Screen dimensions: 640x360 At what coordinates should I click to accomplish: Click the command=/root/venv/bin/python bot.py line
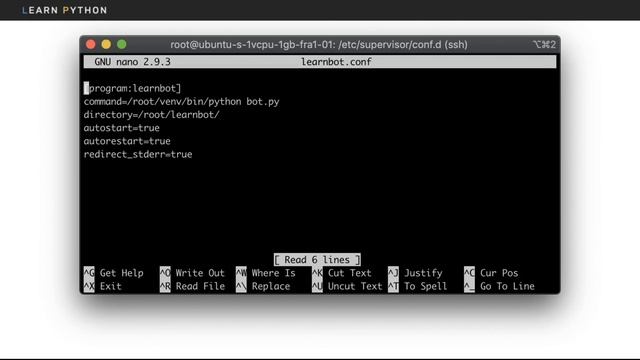[x=181, y=102]
